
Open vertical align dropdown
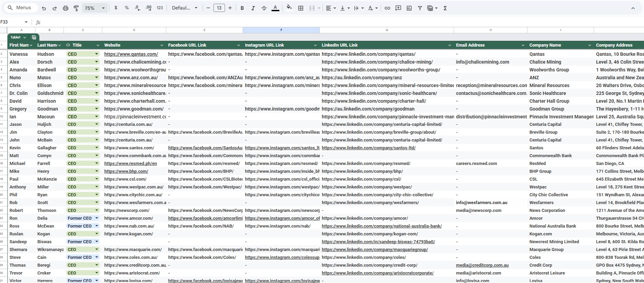pos(345,8)
